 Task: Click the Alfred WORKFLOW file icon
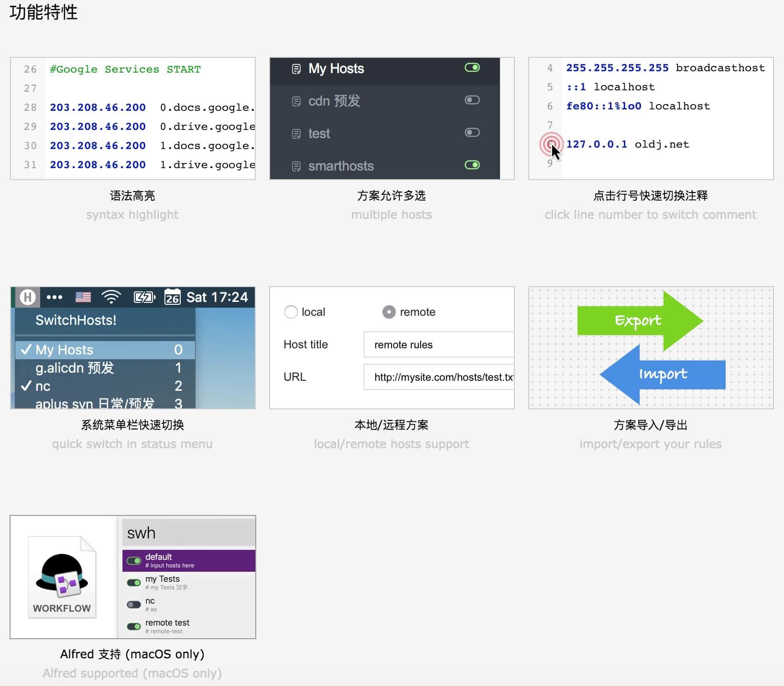[62, 577]
